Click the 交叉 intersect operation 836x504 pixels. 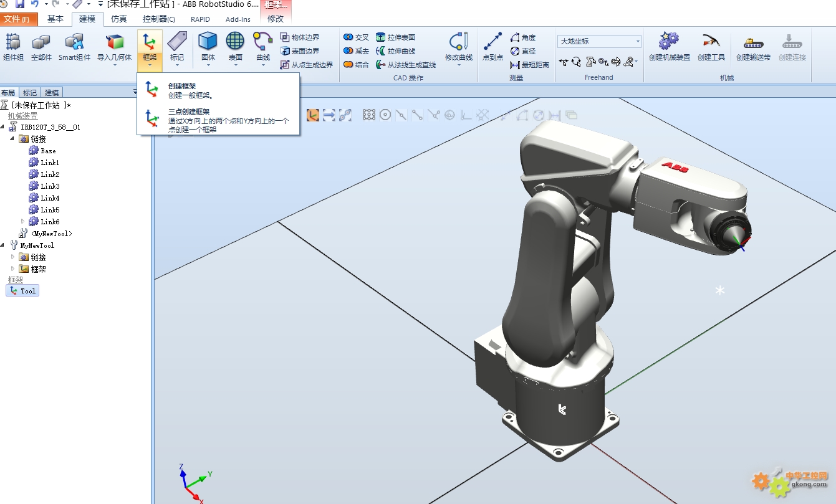(357, 37)
